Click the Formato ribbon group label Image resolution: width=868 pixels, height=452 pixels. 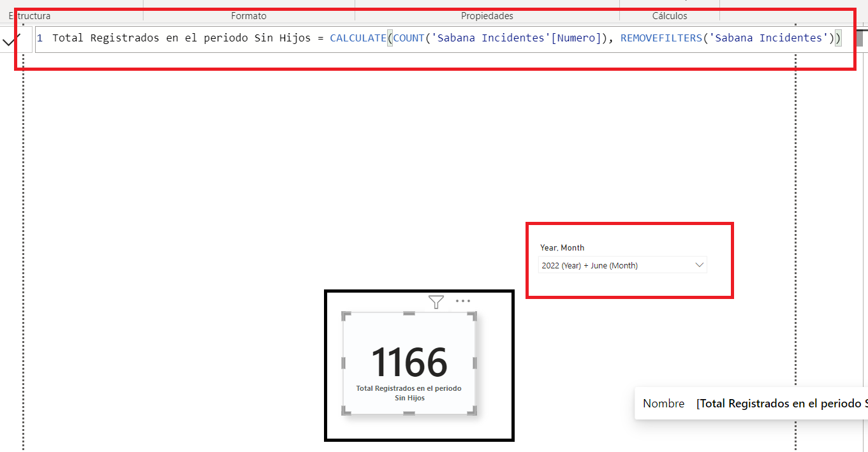pyautogui.click(x=249, y=16)
